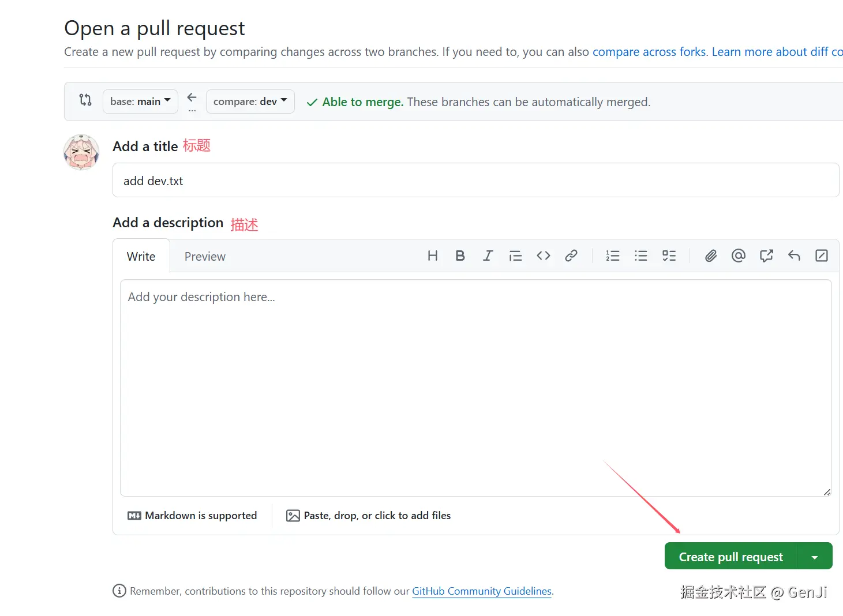The image size is (843, 616).
Task: Open the compare: dev branch dropdown
Action: pos(250,102)
